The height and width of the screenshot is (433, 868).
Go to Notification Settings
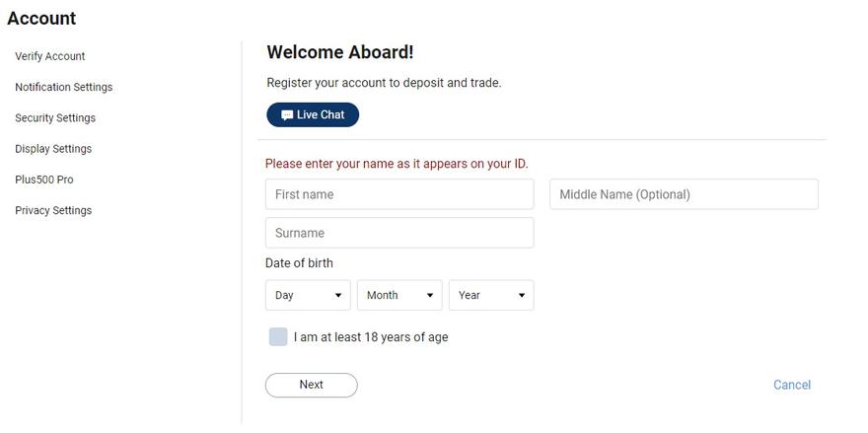64,87
